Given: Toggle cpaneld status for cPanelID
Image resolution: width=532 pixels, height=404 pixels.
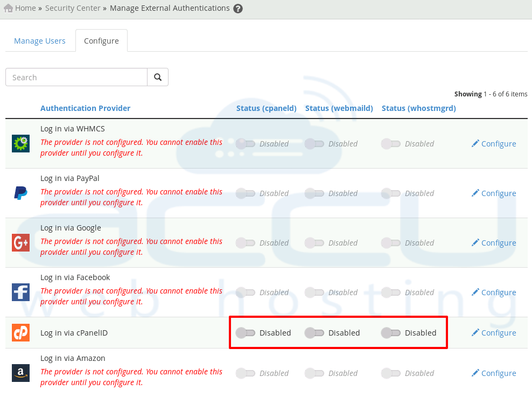Looking at the screenshot, I should click(246, 333).
